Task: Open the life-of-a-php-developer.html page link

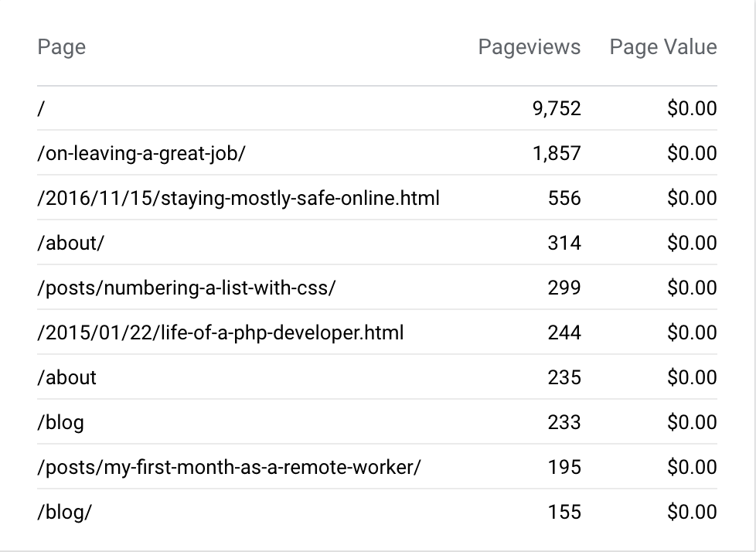Action: [220, 332]
